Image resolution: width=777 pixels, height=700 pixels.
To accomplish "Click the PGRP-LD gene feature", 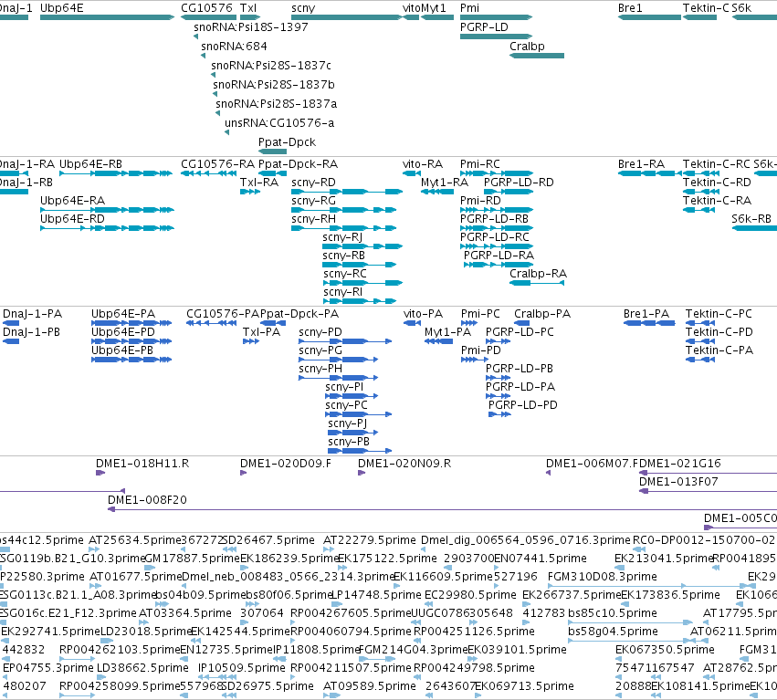I will 496,37.
